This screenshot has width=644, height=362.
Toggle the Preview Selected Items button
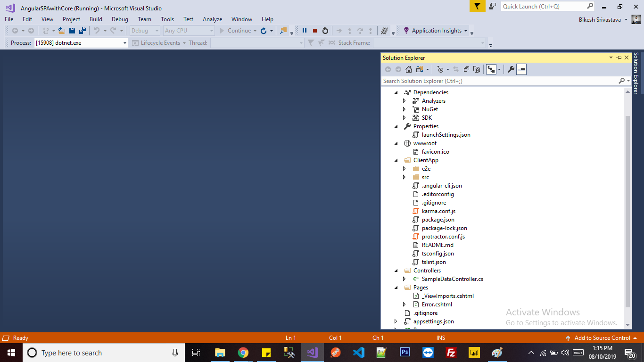point(521,69)
